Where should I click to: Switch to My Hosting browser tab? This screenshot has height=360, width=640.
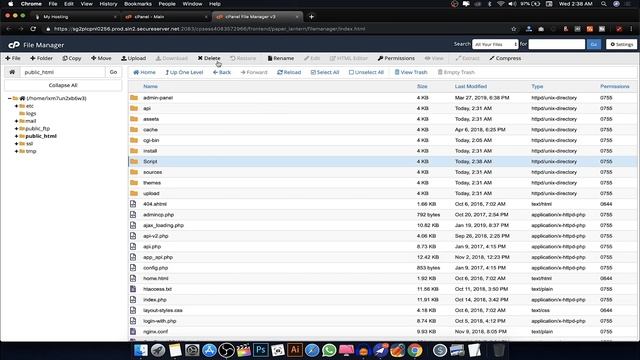coord(76,17)
